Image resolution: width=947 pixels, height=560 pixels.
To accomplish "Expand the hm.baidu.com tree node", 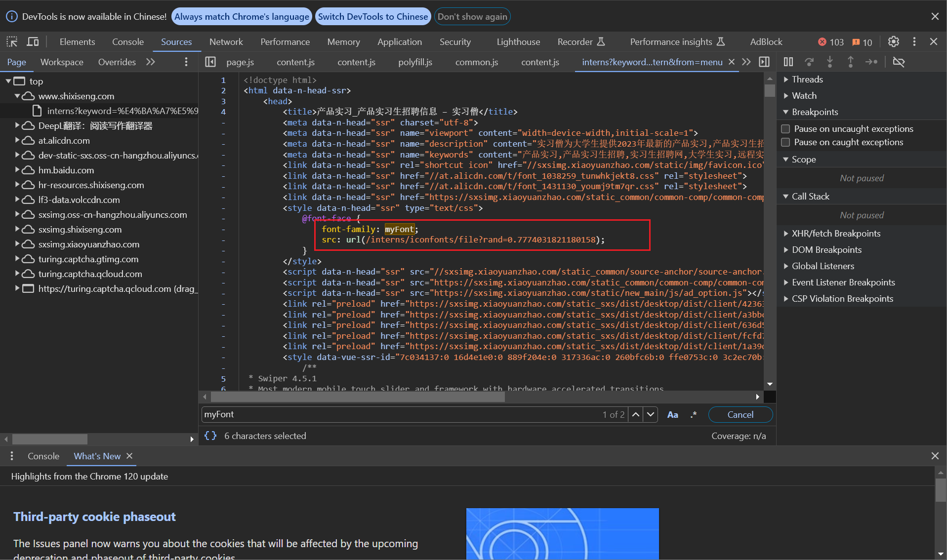I will tap(17, 169).
